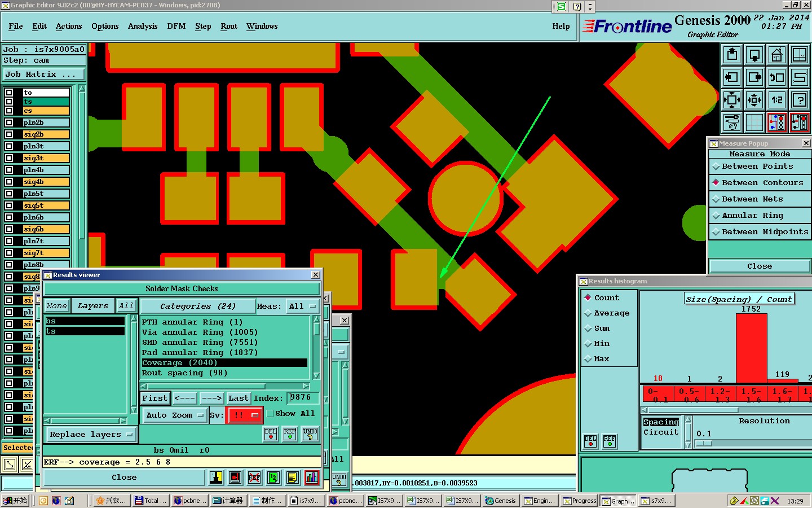
Task: Open the Replace layers dropdown
Action: (91, 435)
